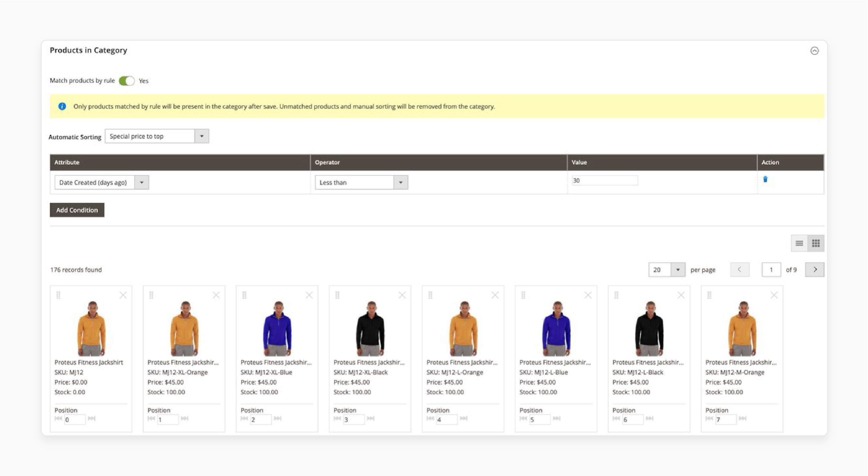The height and width of the screenshot is (476, 868).
Task: Move MJ12-L-Blue to bottom position
Action: (x=557, y=418)
